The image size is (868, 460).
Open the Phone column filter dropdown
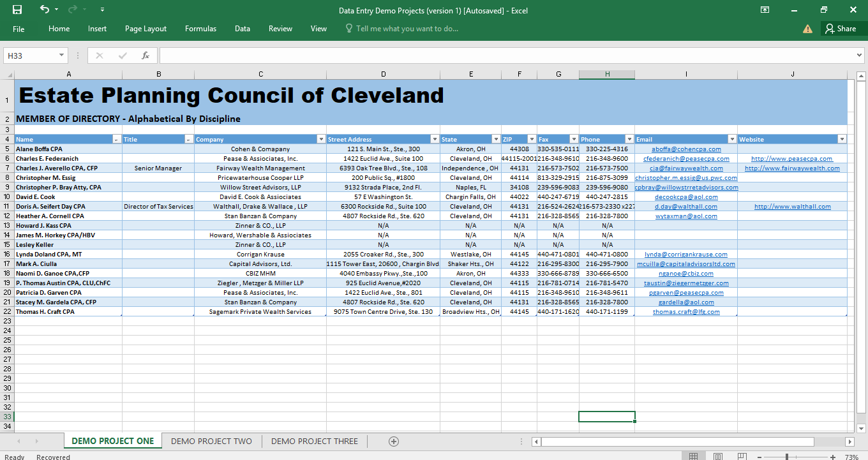629,139
